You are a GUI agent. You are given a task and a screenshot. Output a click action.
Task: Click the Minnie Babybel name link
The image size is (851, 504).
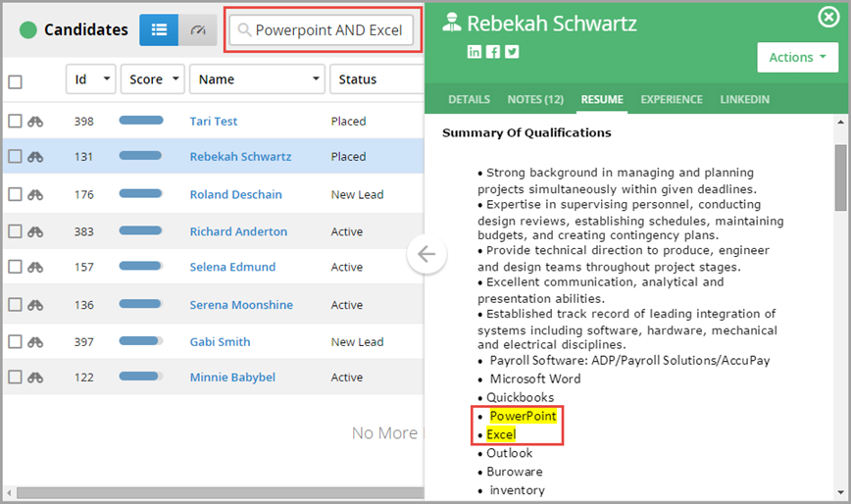point(232,378)
